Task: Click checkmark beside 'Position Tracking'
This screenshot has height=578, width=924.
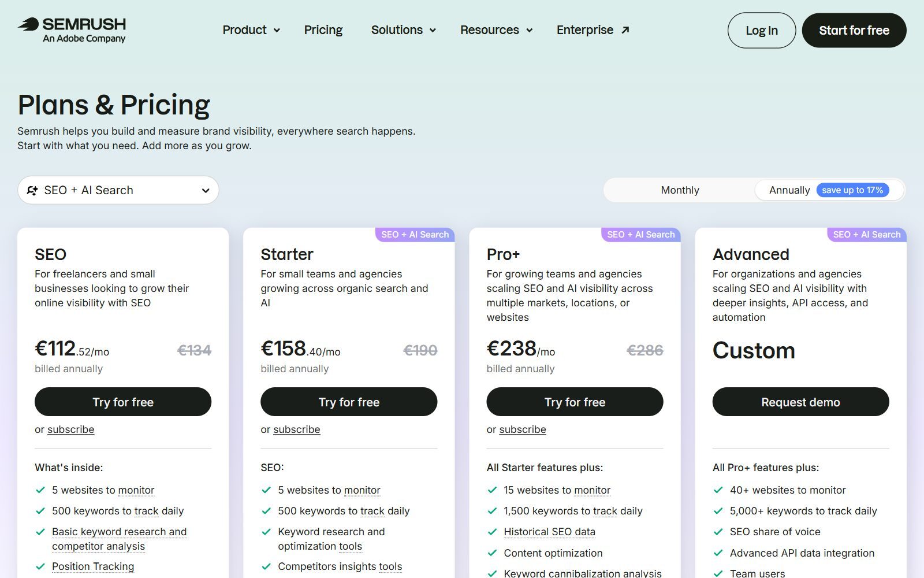Action: [40, 566]
